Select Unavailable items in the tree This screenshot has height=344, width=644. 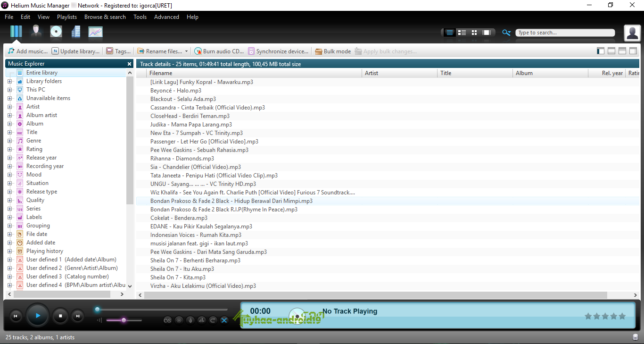tap(48, 98)
